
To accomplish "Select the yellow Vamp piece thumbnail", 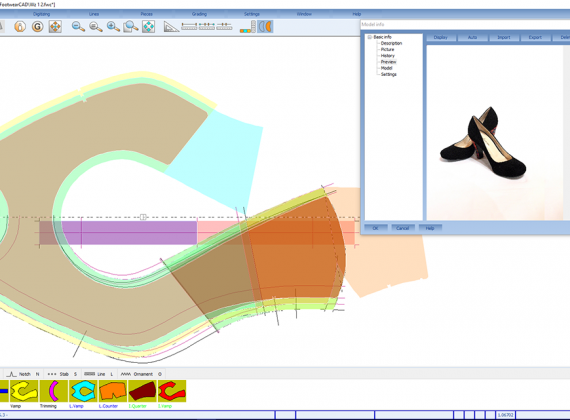I will coord(24,391).
